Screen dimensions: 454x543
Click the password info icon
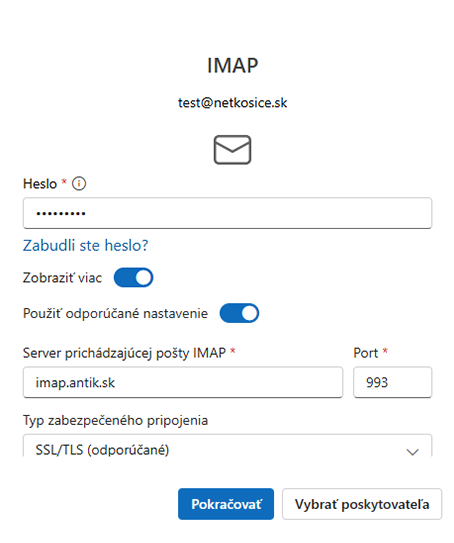pos(79,184)
